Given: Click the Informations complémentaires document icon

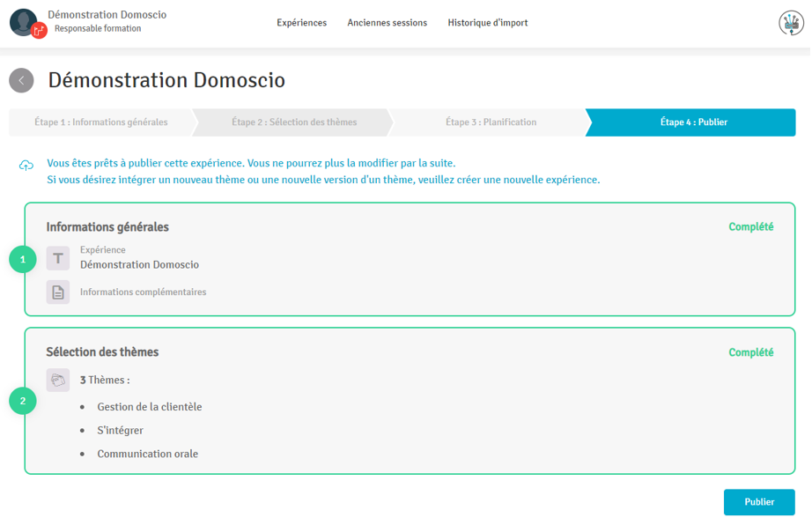Looking at the screenshot, I should click(x=58, y=292).
